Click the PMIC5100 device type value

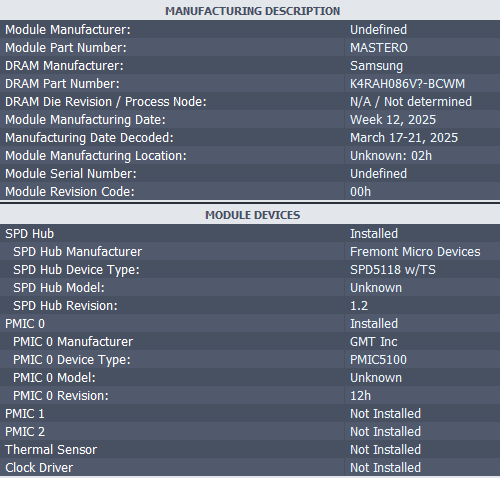pos(378,360)
